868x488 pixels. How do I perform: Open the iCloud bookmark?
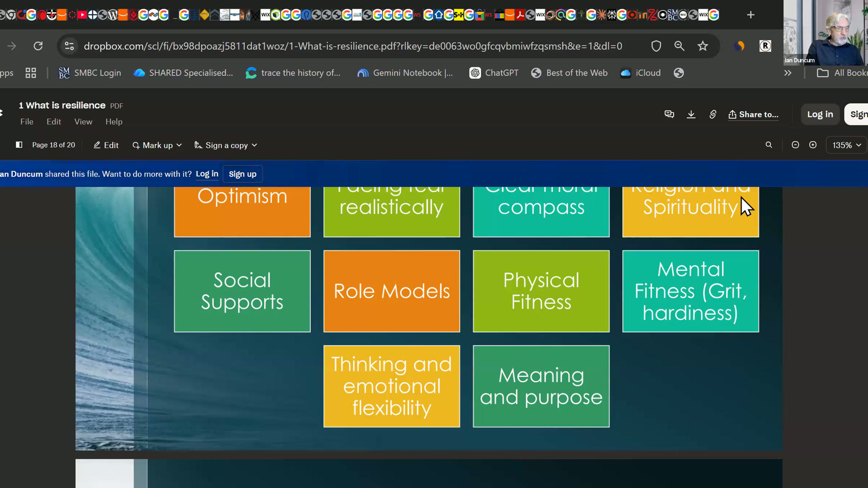pos(640,73)
